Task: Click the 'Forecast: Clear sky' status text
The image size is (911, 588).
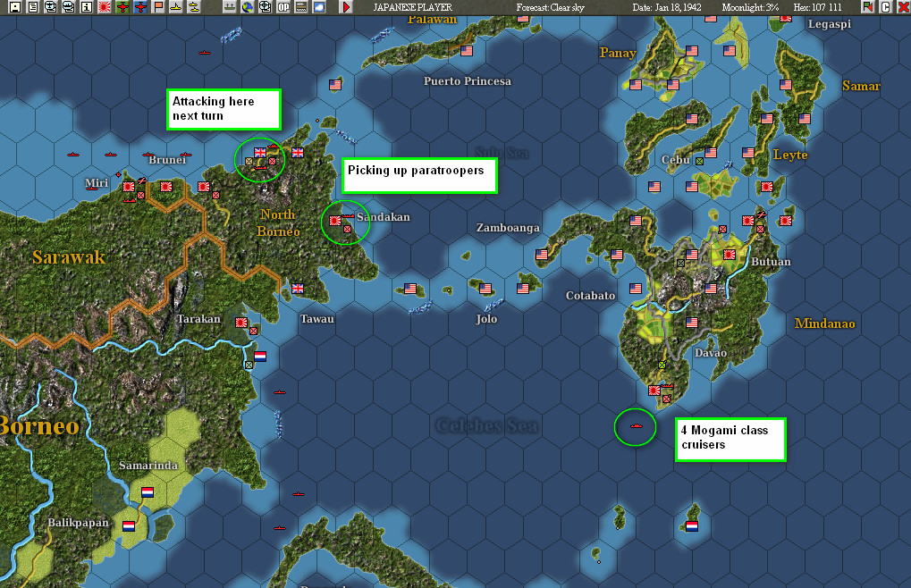Action: (x=550, y=7)
